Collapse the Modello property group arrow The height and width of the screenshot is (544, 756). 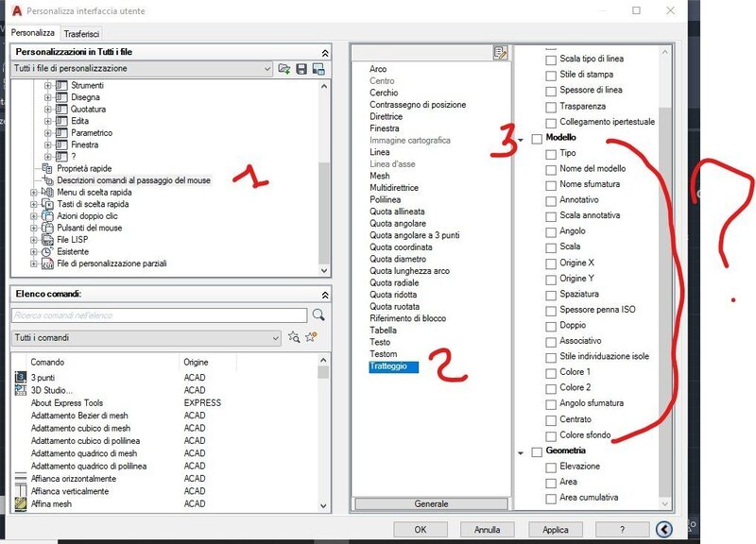coord(521,140)
